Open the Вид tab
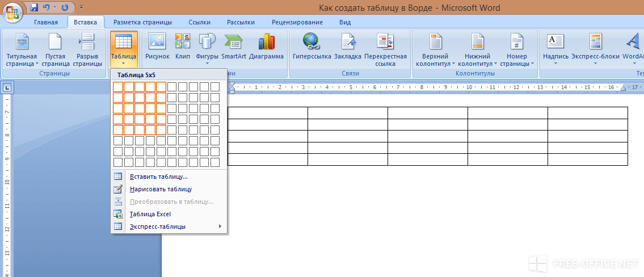644x277 pixels. [x=345, y=22]
